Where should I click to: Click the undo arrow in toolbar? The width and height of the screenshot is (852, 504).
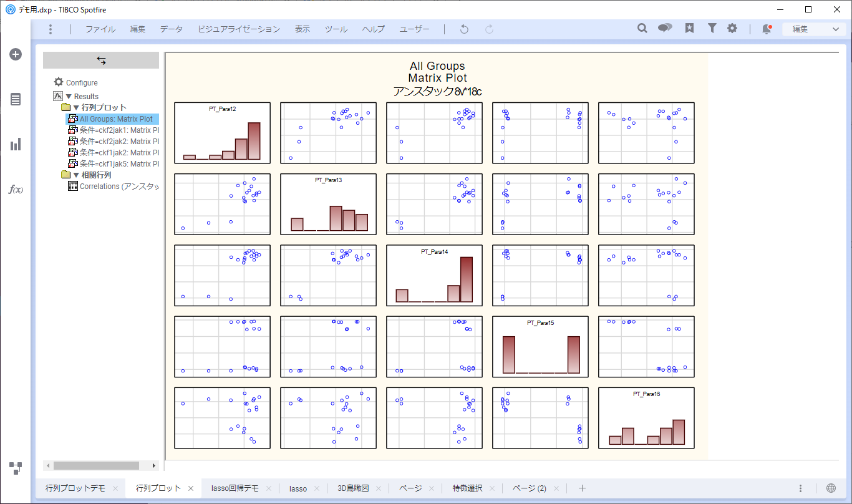(x=463, y=29)
